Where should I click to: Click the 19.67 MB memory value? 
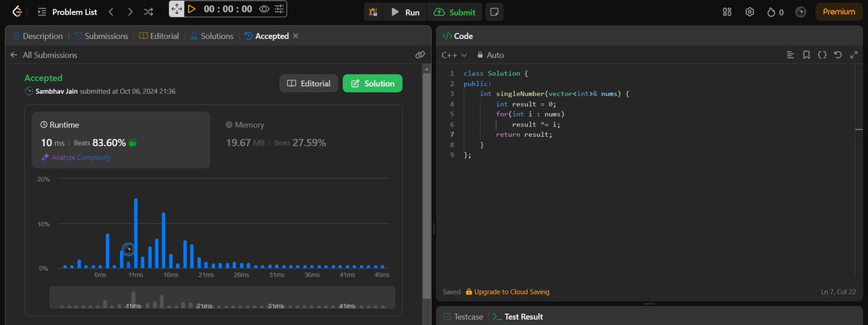(x=245, y=143)
